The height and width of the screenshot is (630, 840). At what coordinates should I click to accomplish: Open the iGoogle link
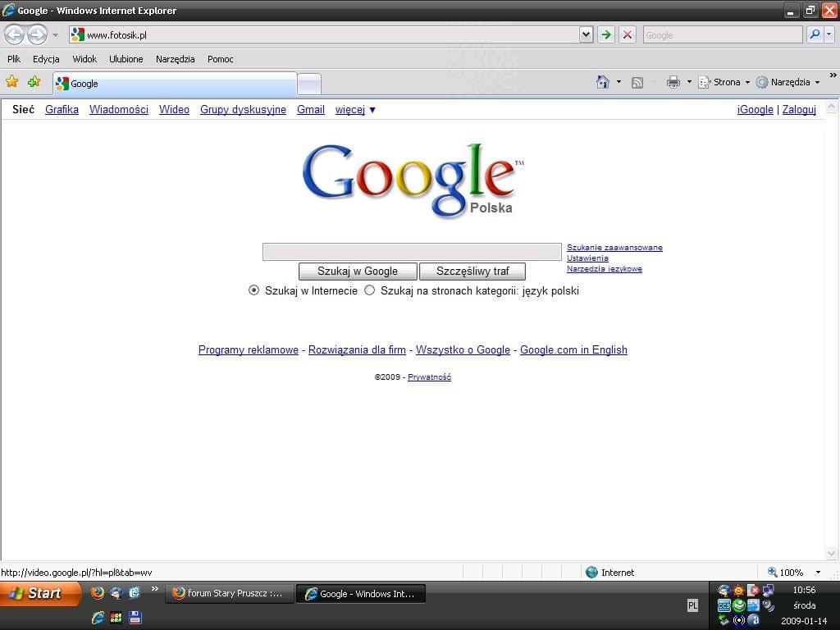(755, 109)
